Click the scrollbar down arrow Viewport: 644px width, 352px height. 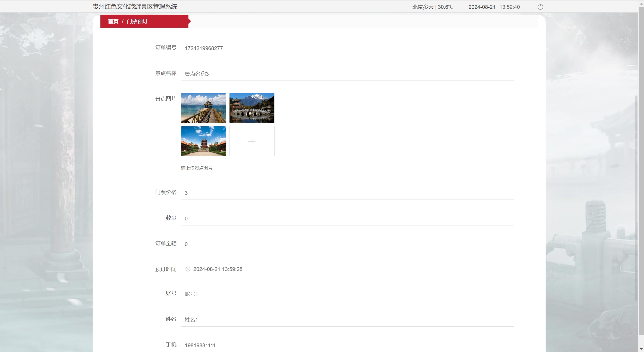(641, 349)
